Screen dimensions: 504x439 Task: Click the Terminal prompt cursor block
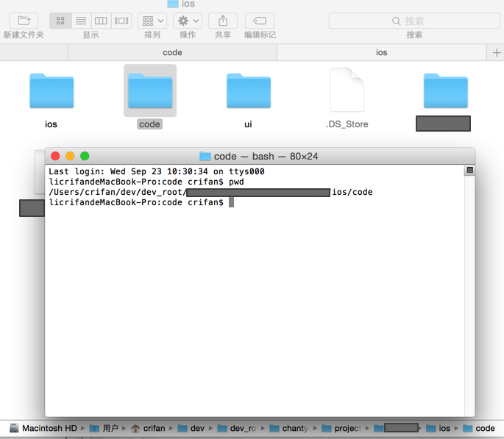pyautogui.click(x=231, y=202)
